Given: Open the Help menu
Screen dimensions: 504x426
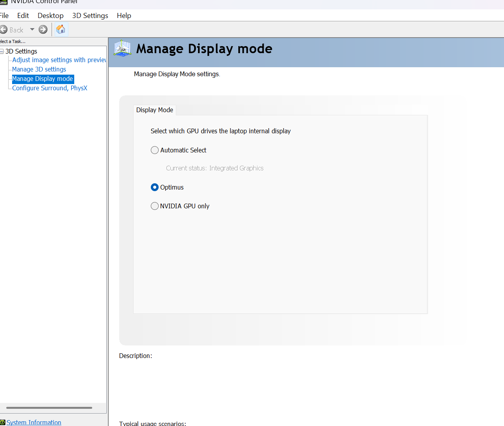Looking at the screenshot, I should 124,16.
